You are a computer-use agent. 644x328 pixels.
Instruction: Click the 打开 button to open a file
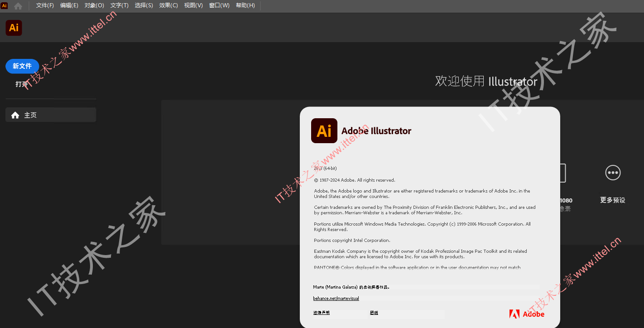pos(22,84)
